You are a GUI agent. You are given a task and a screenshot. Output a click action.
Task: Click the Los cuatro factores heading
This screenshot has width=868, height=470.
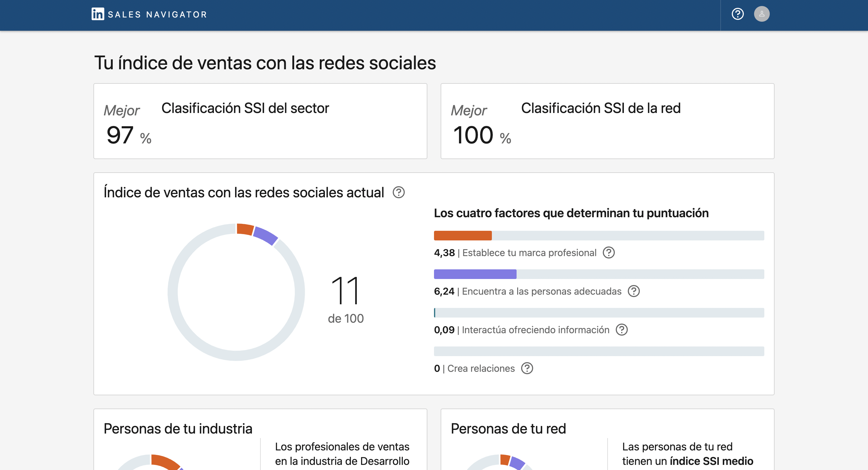point(571,213)
